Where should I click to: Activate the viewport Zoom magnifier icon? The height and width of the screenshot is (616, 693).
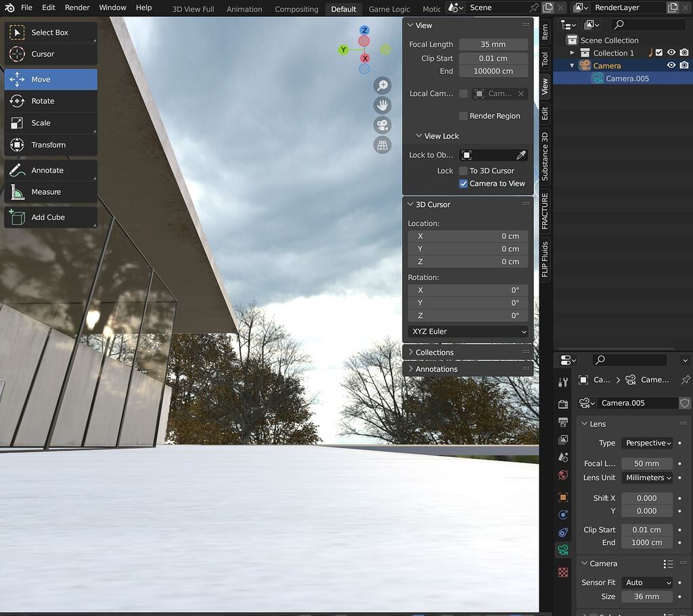[x=382, y=85]
